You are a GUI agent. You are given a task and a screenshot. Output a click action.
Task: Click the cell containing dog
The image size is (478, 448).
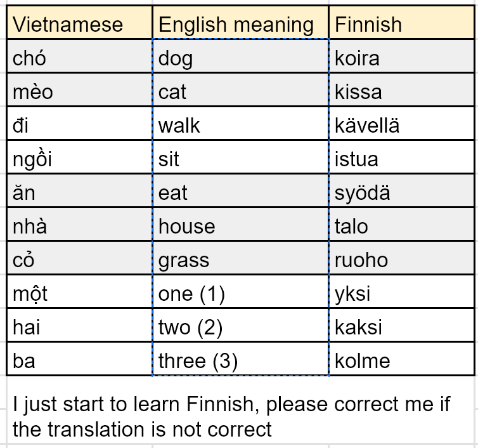coord(240,56)
